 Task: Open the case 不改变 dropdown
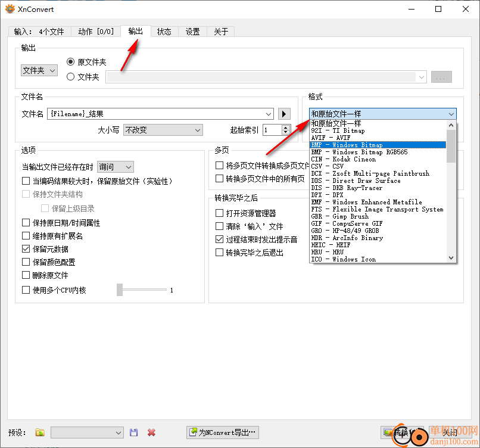tap(163, 130)
